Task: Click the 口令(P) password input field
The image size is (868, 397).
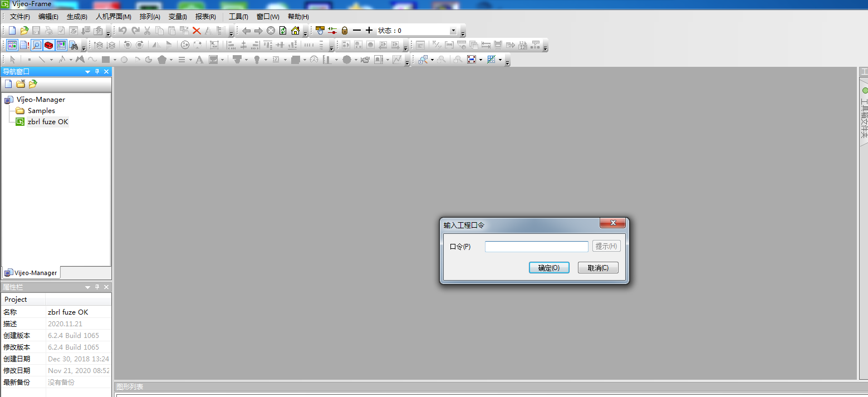Action: (x=536, y=247)
